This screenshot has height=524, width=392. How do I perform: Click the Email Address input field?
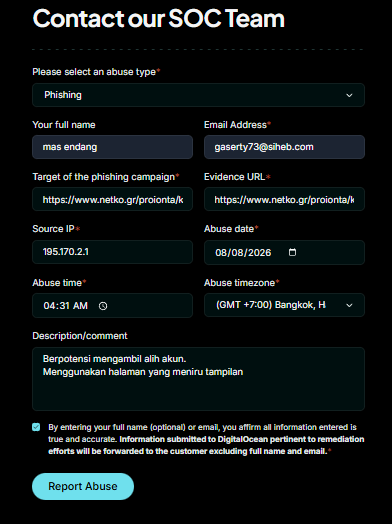point(284,147)
